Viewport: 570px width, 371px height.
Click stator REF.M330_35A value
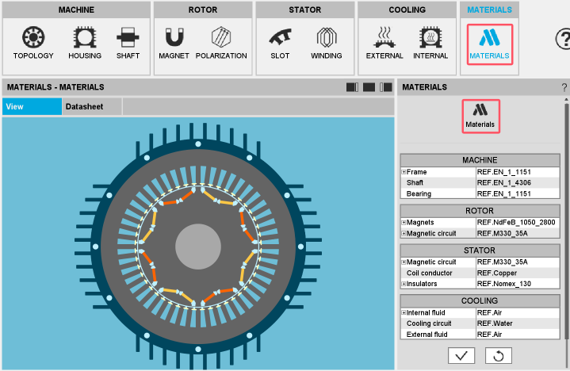(518, 262)
